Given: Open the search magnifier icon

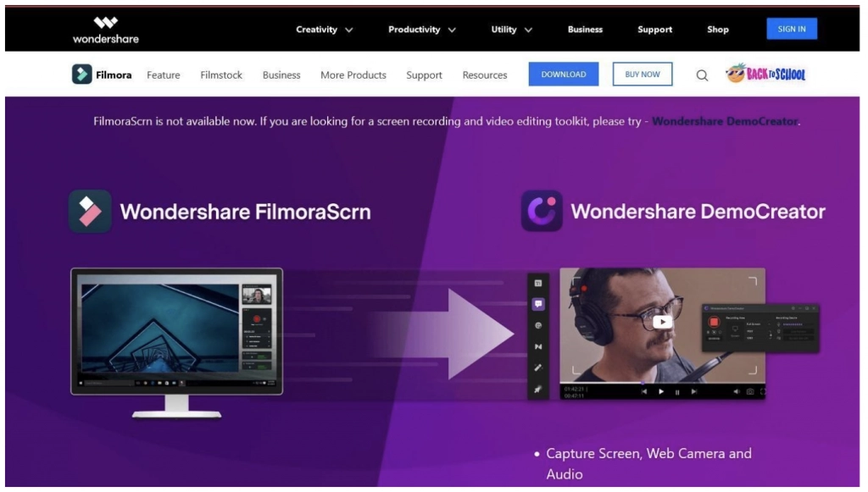Looking at the screenshot, I should (702, 75).
